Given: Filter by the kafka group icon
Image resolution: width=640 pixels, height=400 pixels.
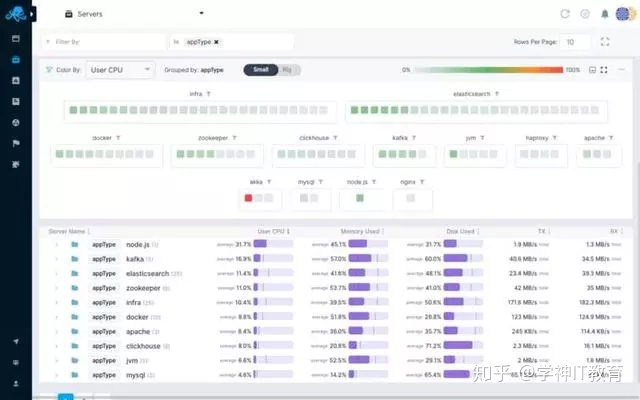Looking at the screenshot, I should point(414,138).
